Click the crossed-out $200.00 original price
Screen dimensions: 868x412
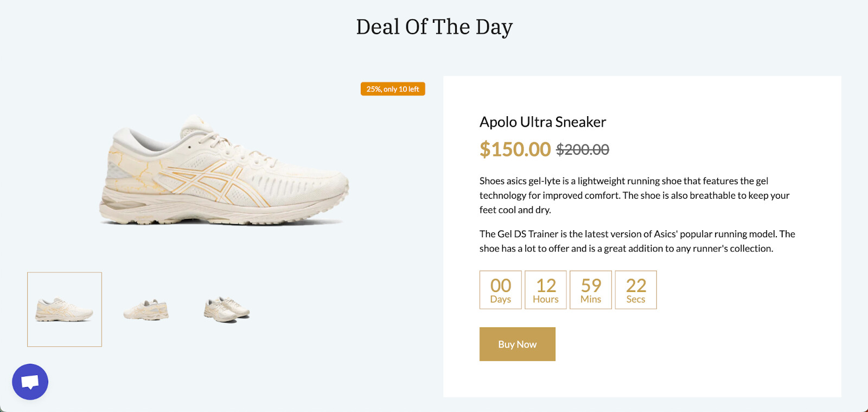pyautogui.click(x=583, y=150)
